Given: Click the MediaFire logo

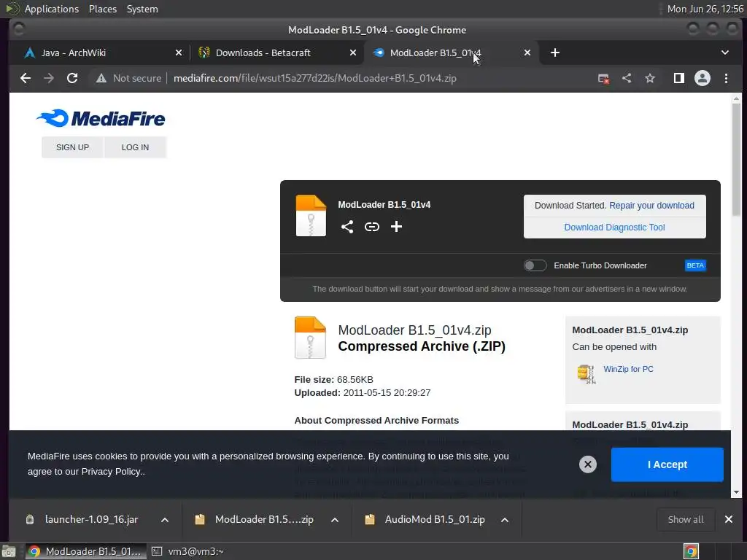Looking at the screenshot, I should 101,119.
